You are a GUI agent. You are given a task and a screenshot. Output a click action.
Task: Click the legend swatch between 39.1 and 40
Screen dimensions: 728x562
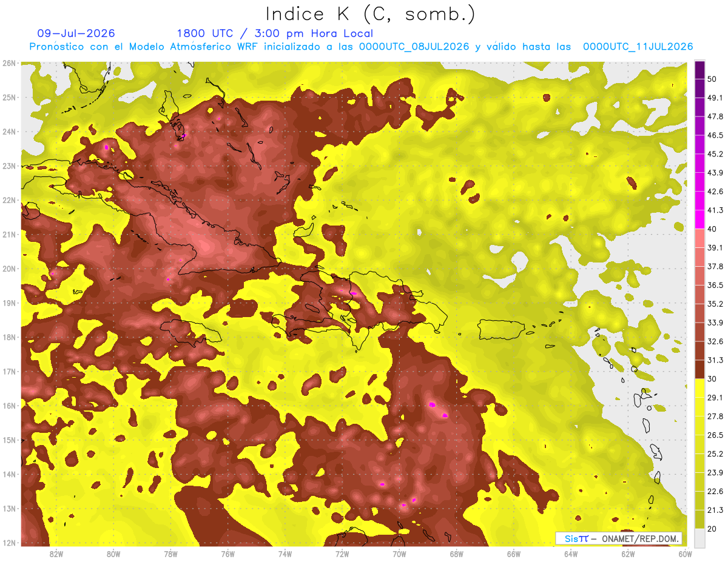(699, 238)
